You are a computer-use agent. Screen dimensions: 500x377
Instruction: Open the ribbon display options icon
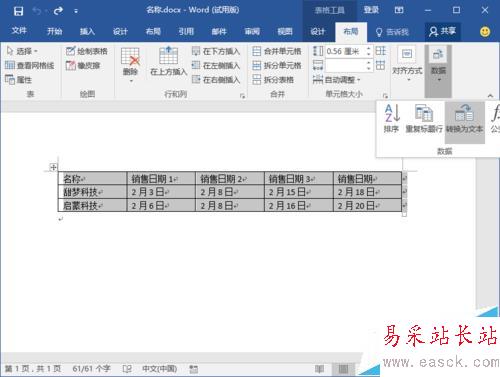click(399, 10)
